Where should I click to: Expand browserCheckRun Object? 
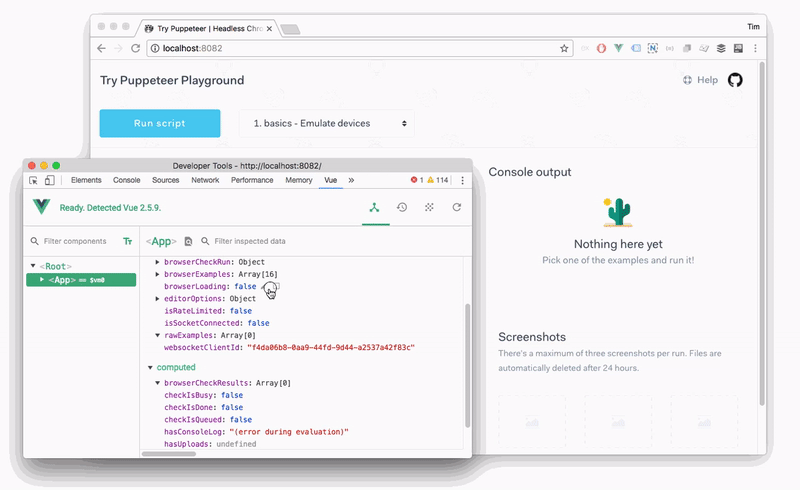pyautogui.click(x=158, y=262)
